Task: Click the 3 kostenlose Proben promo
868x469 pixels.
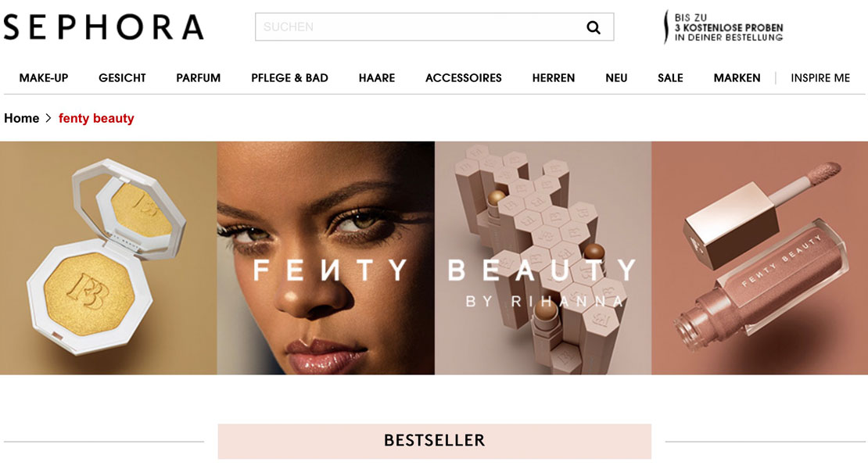Action: 729,27
